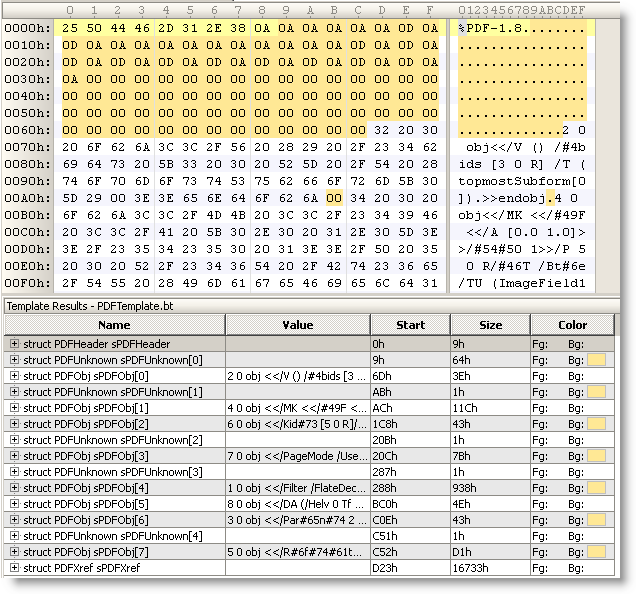Expand the sPDFObj[0] struct node
636x594 pixels.
pos(15,375)
